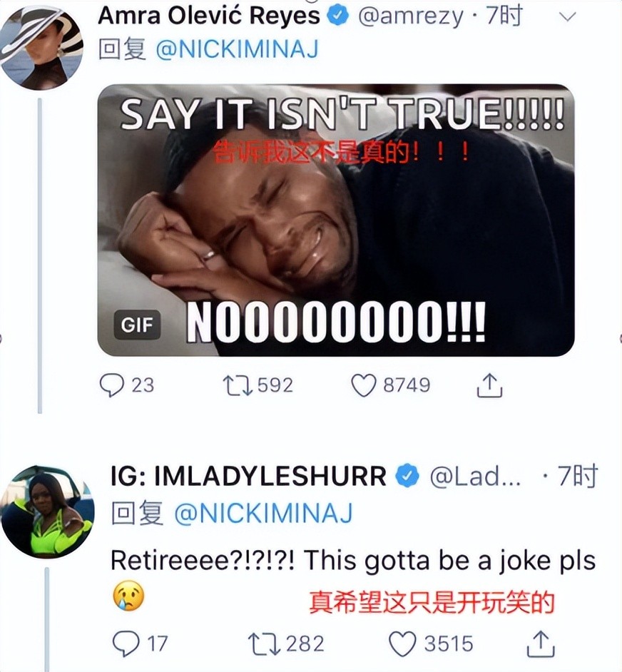
Task: Expand the chevron menu on Amra's tweet
Action: pyautogui.click(x=568, y=16)
